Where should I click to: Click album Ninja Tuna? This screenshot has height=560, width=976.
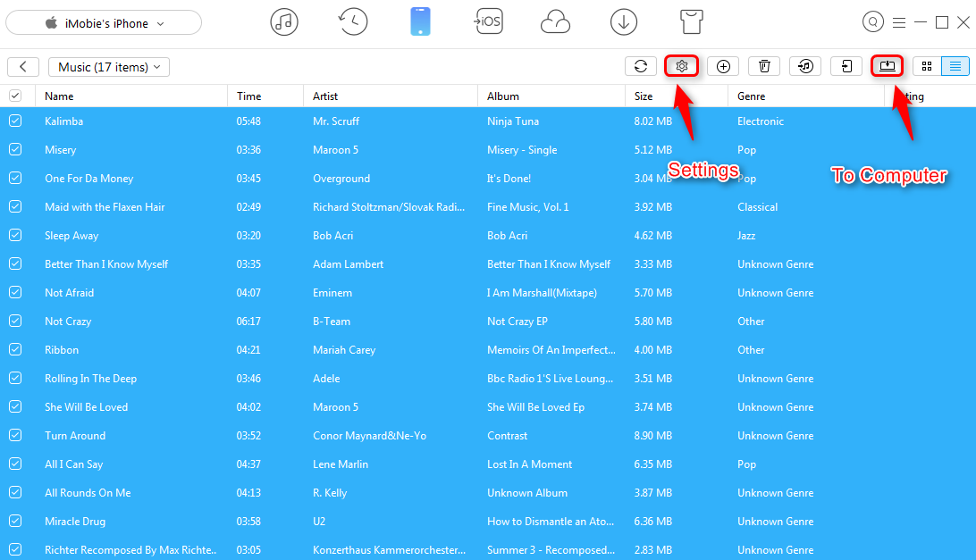(x=513, y=121)
